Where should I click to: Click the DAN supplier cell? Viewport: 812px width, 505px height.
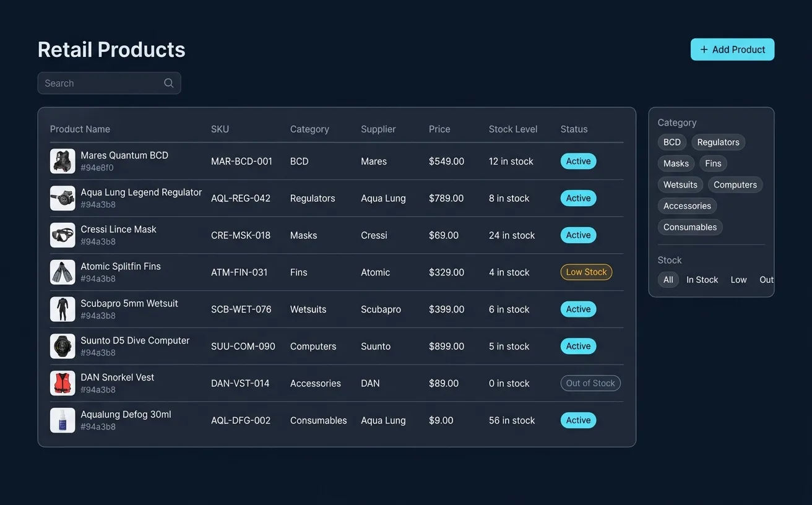click(x=370, y=384)
